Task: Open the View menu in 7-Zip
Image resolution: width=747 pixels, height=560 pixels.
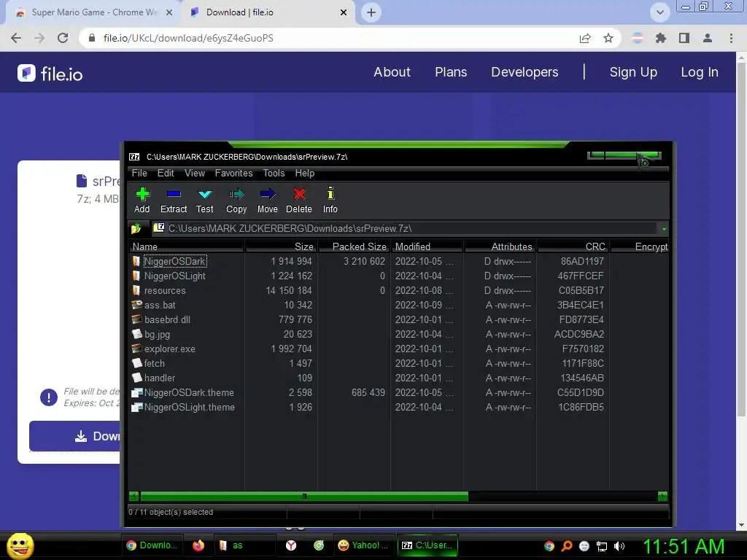Action: [194, 174]
